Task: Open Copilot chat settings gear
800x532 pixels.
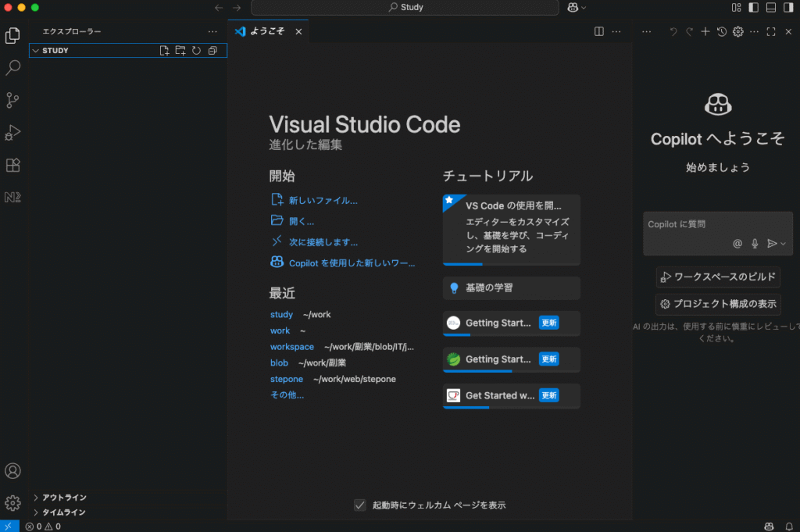Action: (x=737, y=31)
